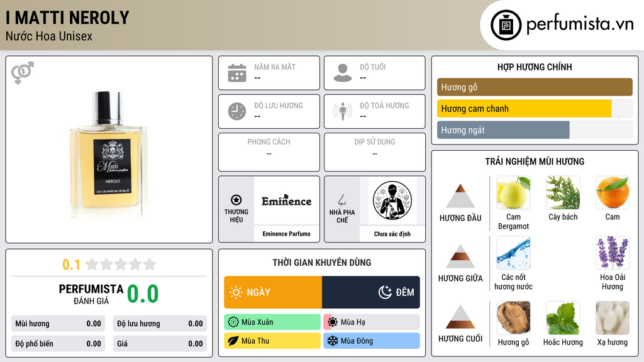Select the Cam orange note image
The height and width of the screenshot is (362, 644).
[613, 192]
